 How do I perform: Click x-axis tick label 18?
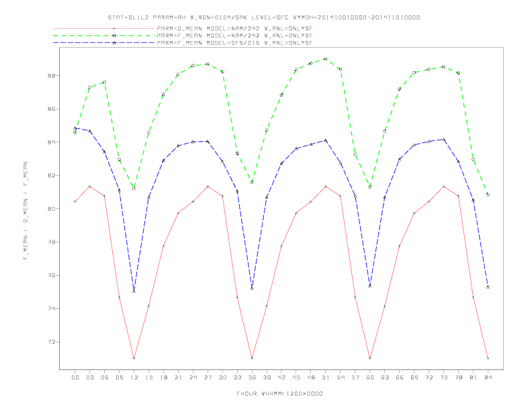tap(163, 377)
